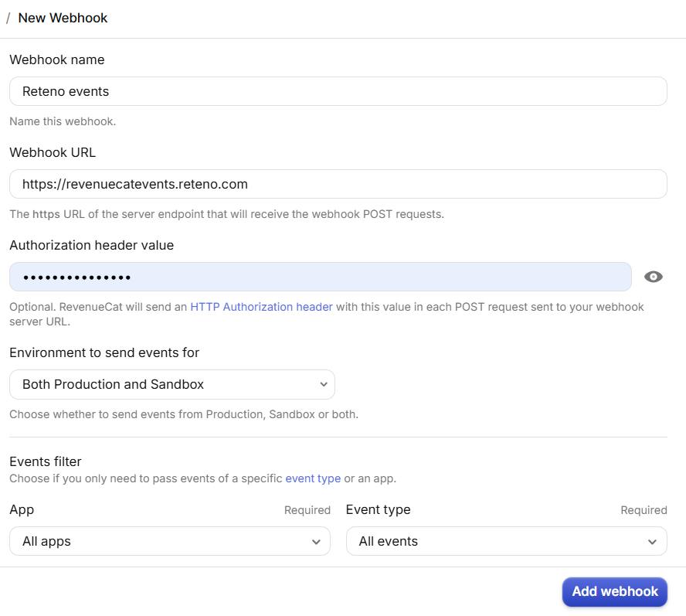Viewport: 686px width, 616px height.
Task: Reveal the masked Authorization header value
Action: [653, 276]
